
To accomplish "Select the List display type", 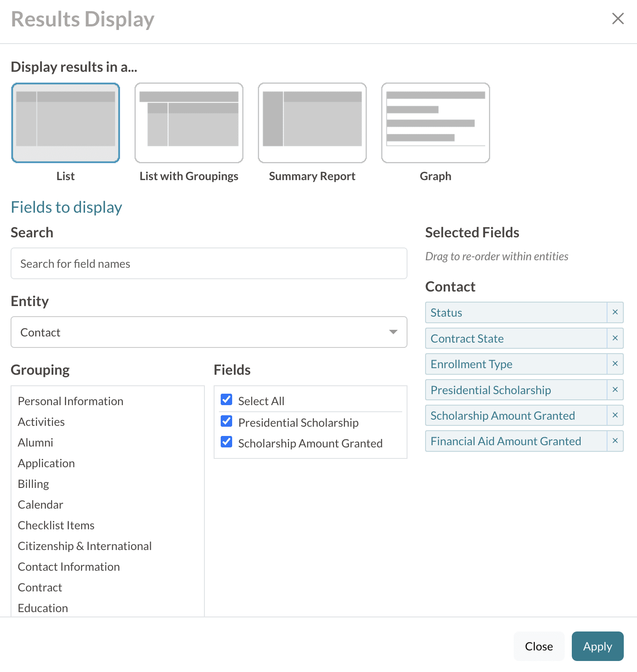I will tap(65, 123).
